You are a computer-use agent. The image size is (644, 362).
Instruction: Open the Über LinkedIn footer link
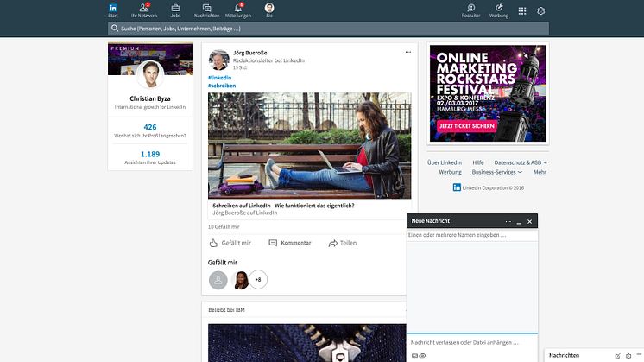445,162
